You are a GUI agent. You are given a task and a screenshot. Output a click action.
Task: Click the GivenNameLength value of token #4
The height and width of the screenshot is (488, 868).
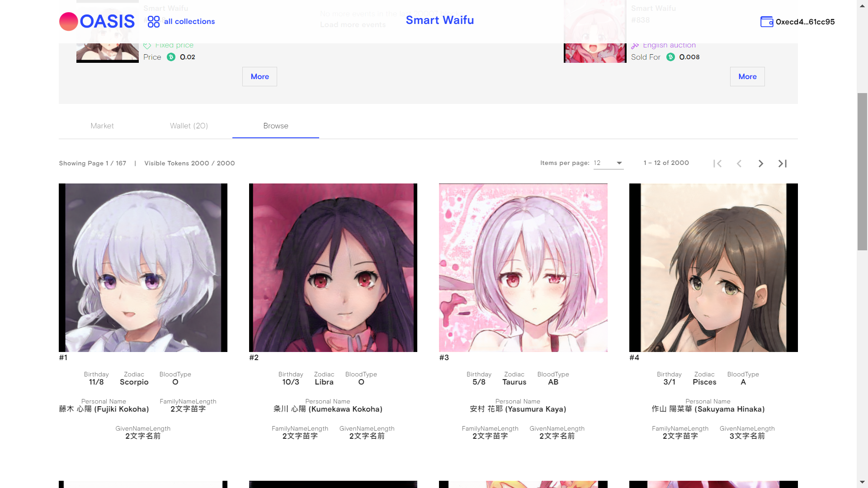747,436
